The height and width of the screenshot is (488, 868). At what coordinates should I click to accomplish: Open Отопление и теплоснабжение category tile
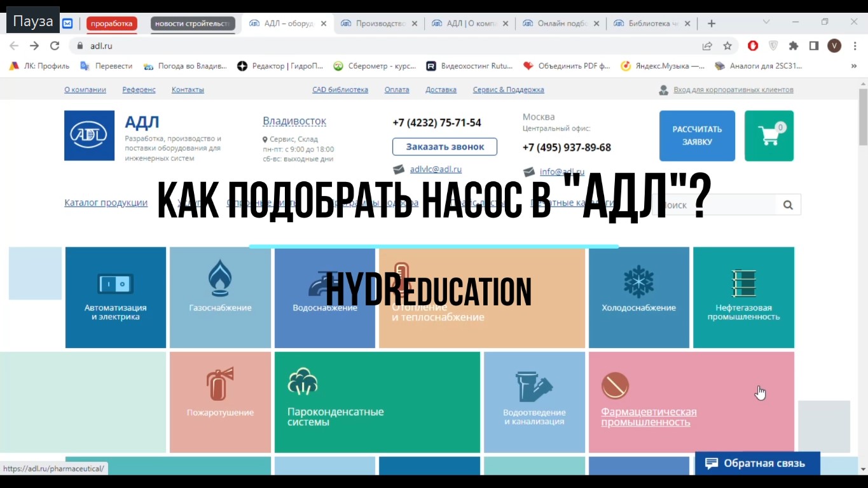point(482,298)
